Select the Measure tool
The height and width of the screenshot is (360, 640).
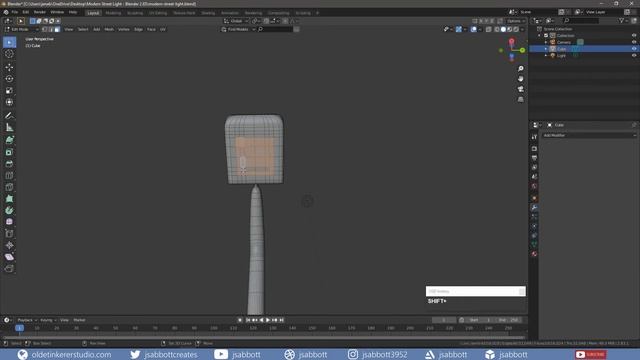click(x=9, y=127)
